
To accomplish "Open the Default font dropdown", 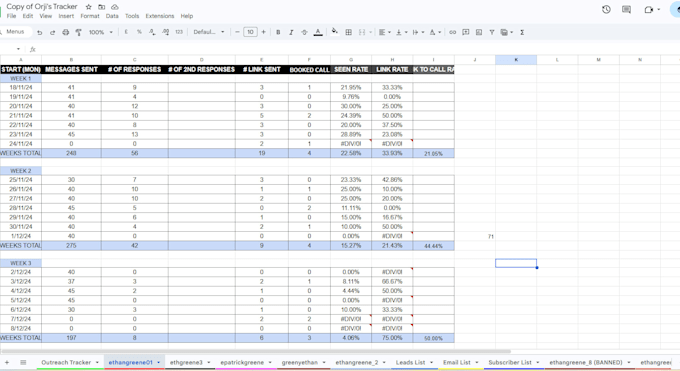I will 209,32.
